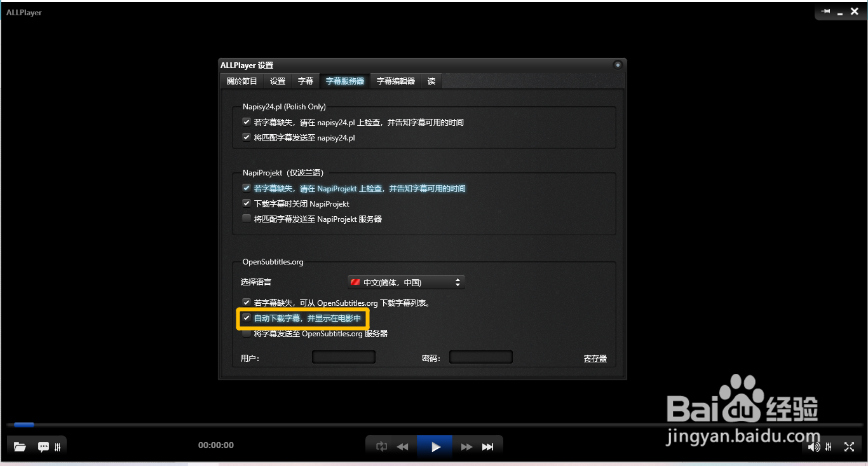The image size is (868, 466).
Task: Open the 字幕 tab
Action: [306, 81]
